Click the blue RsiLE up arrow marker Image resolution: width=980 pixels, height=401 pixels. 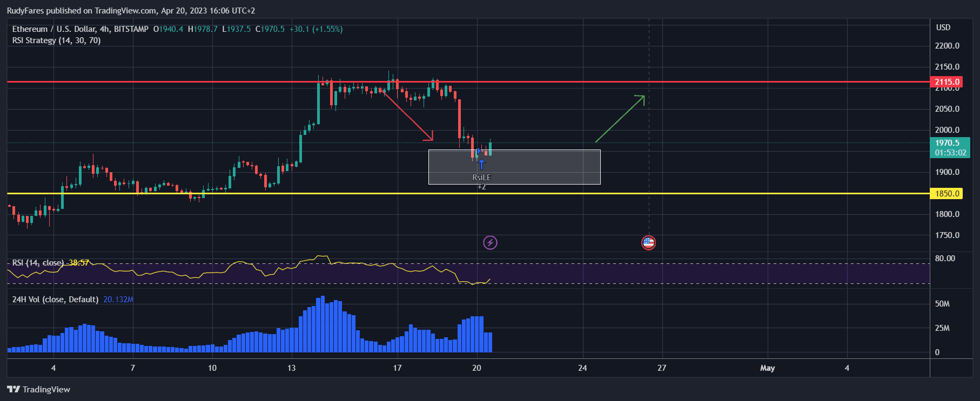pos(481,165)
